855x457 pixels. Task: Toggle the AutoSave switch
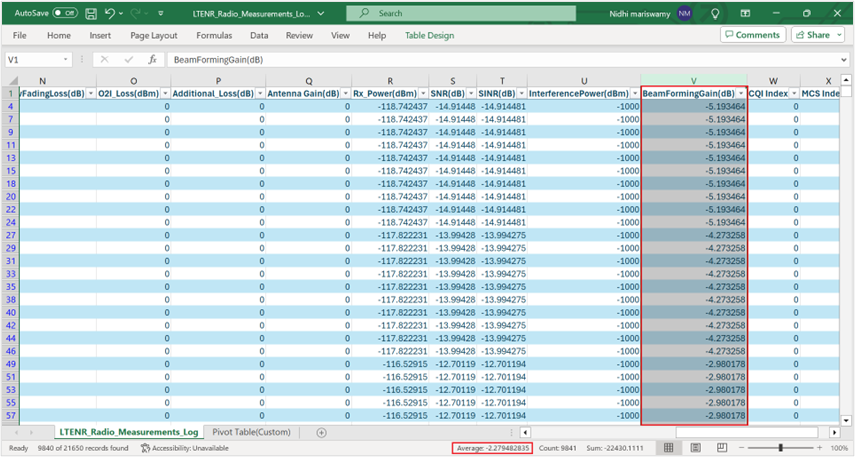coord(65,13)
